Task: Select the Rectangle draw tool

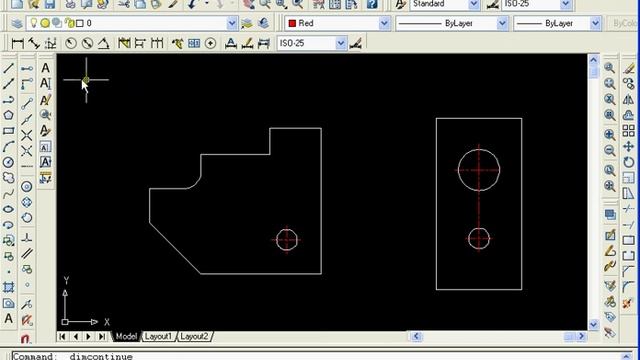Action: pyautogui.click(x=9, y=131)
